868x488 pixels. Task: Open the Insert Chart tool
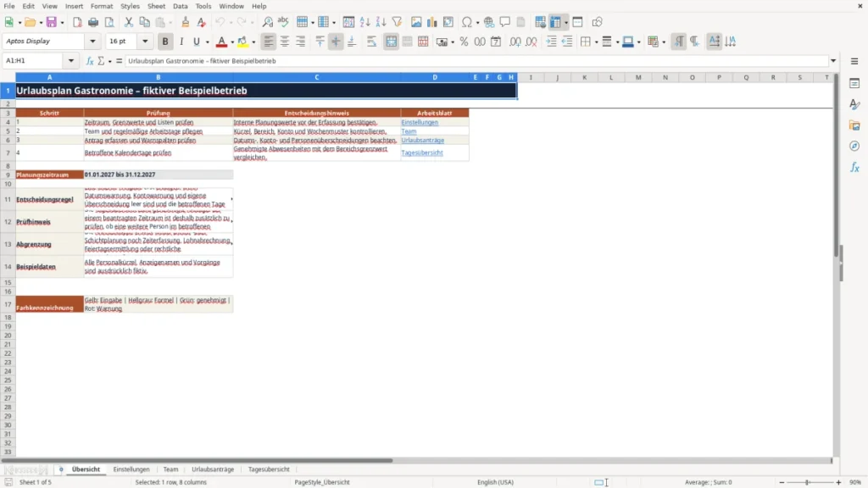coord(432,22)
